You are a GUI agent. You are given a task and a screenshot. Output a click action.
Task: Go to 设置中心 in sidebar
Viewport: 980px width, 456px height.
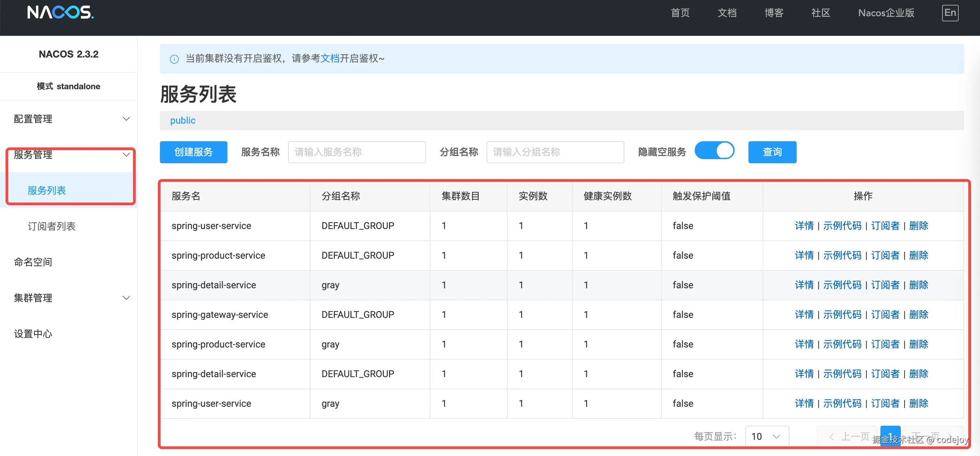(x=33, y=333)
